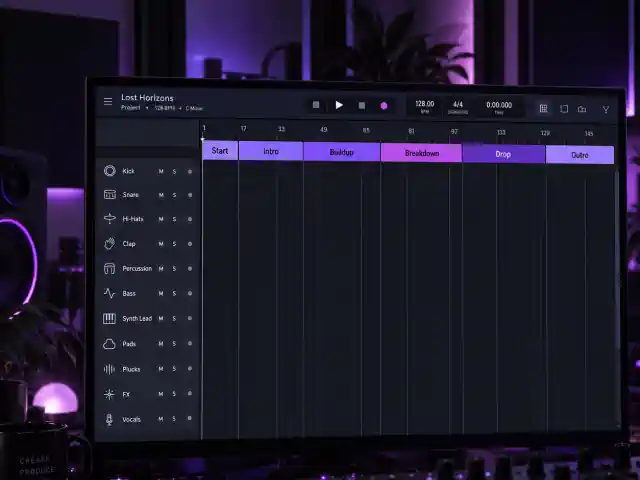This screenshot has height=480, width=640.
Task: Open the filter funnel icon at the top right
Action: [x=606, y=109]
